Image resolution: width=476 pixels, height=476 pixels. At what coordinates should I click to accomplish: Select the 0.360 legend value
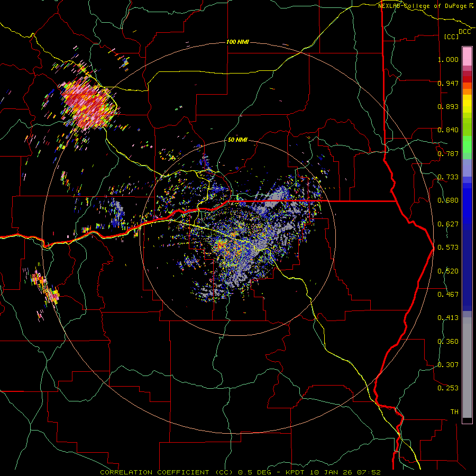coord(448,342)
